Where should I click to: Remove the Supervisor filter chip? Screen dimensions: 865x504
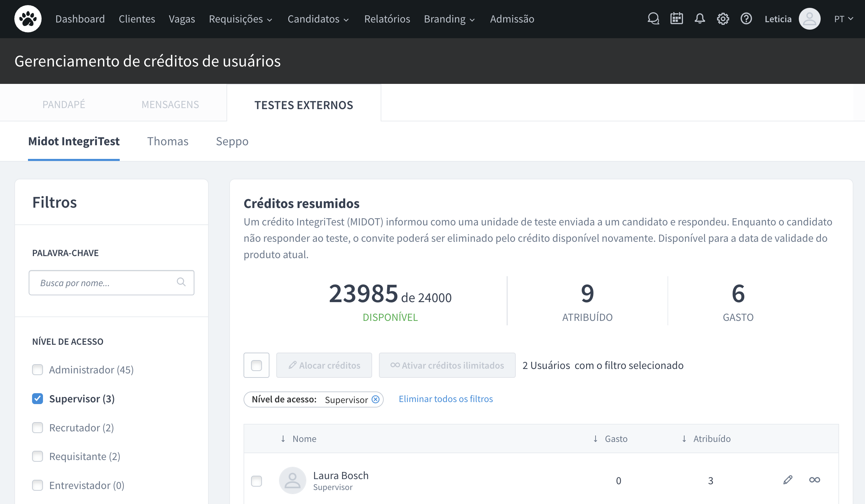[376, 399]
